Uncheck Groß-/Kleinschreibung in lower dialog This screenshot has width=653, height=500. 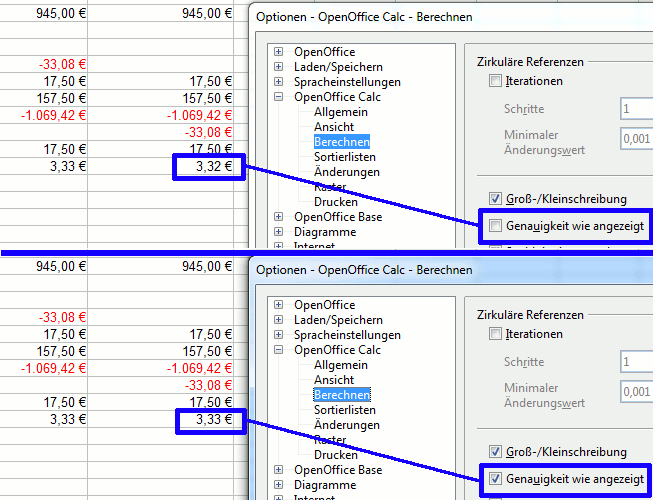pos(495,452)
